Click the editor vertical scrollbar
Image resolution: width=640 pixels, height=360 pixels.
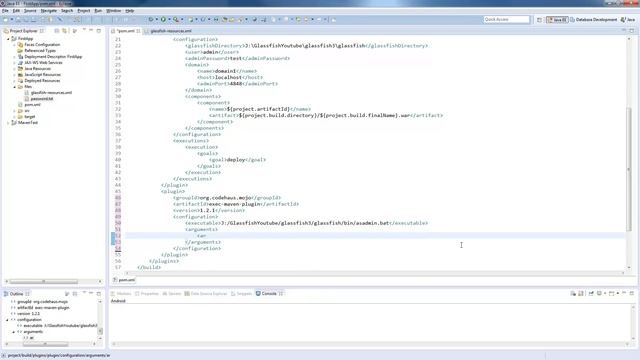point(629,169)
